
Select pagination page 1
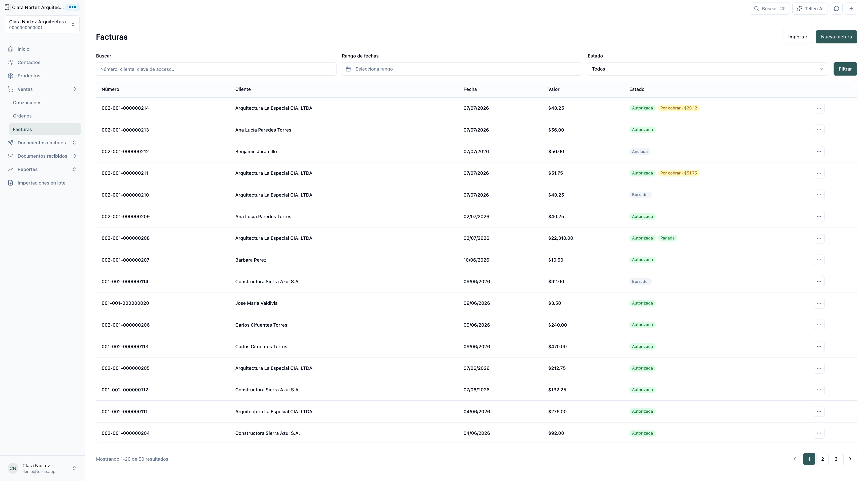(809, 459)
